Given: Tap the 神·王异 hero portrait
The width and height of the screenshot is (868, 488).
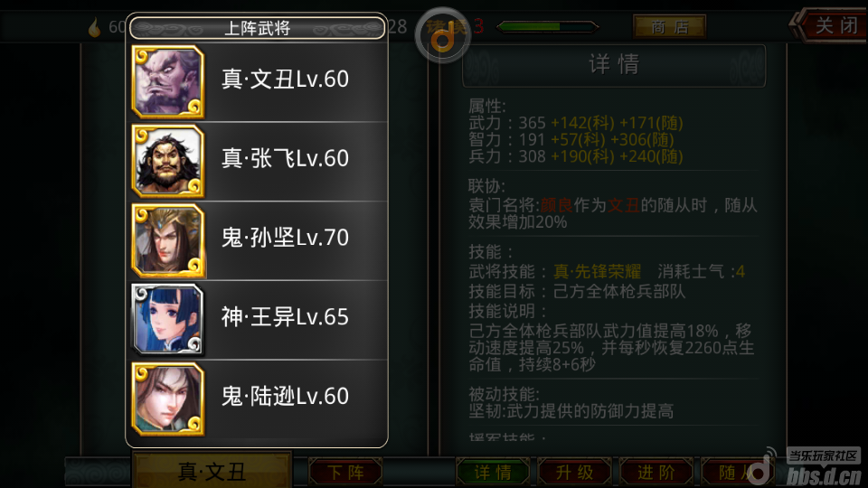Looking at the screenshot, I should [x=168, y=320].
